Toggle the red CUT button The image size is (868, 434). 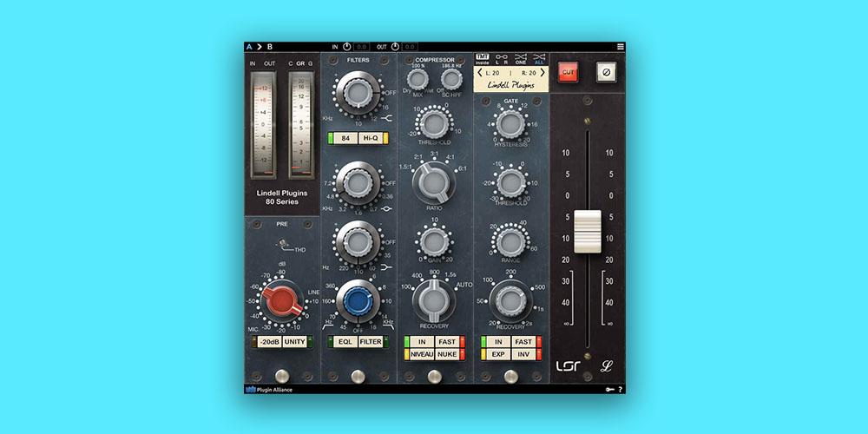[x=568, y=72]
